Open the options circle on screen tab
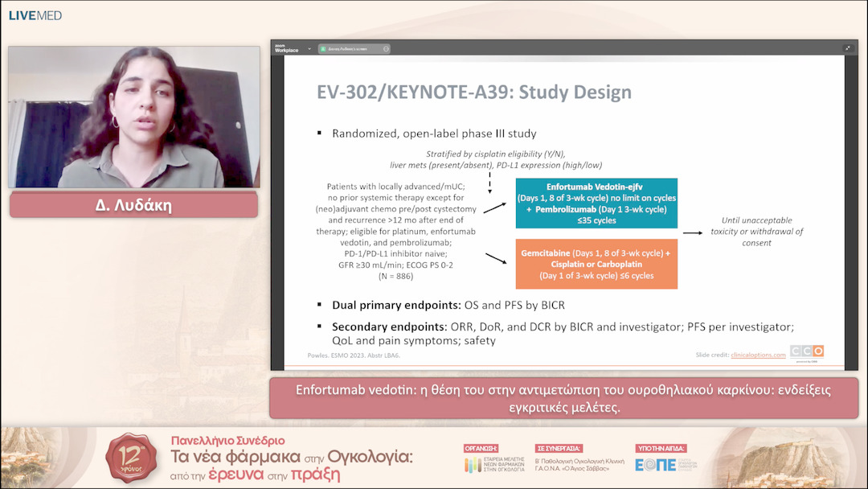This screenshot has height=489, width=868. [x=386, y=49]
